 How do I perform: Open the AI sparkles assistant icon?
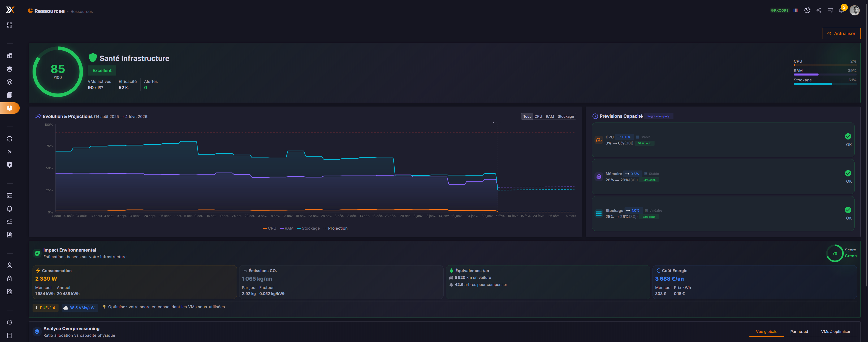click(819, 10)
